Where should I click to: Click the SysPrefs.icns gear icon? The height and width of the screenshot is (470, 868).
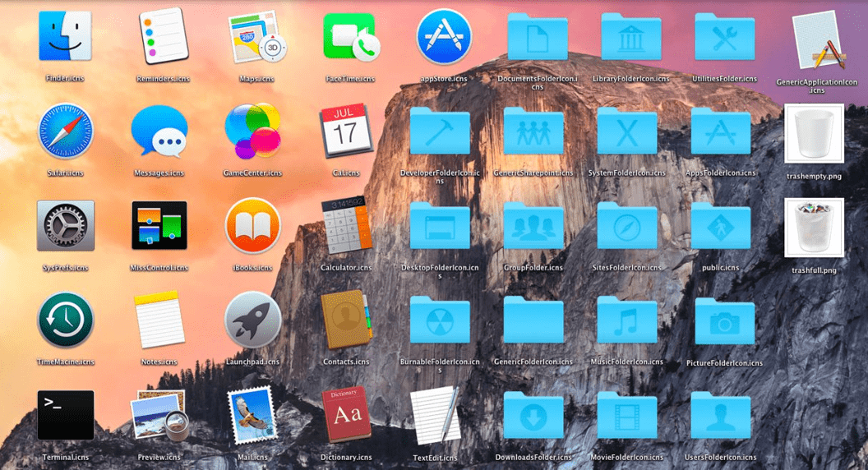click(x=65, y=225)
